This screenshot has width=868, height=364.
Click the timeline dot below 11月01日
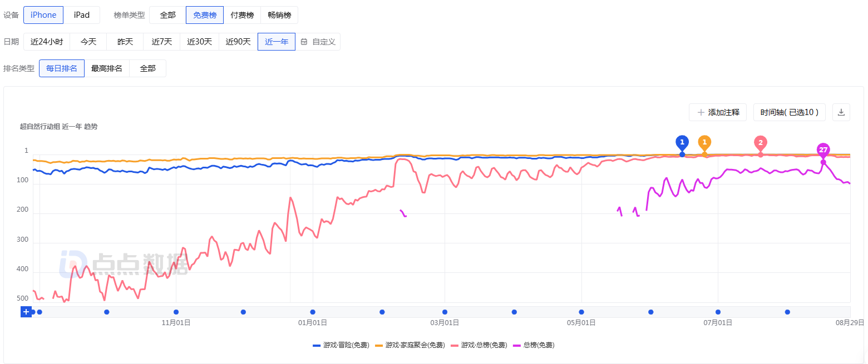[176, 312]
